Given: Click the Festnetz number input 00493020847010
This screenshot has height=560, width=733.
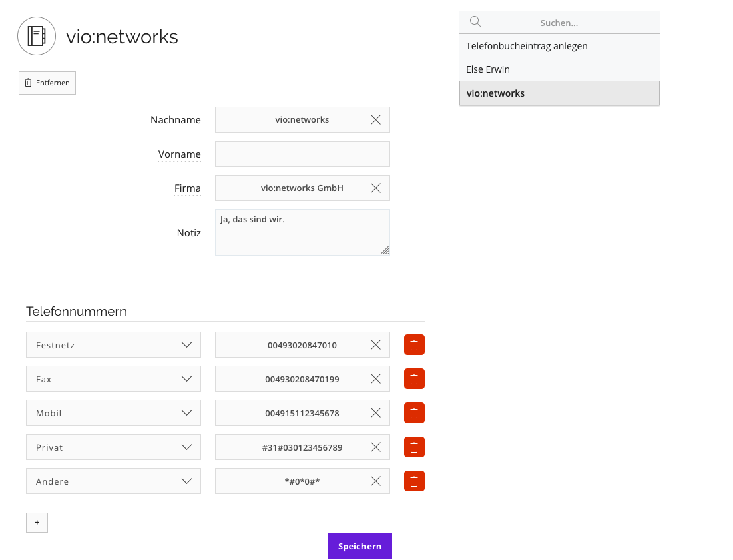Looking at the screenshot, I should [x=302, y=345].
